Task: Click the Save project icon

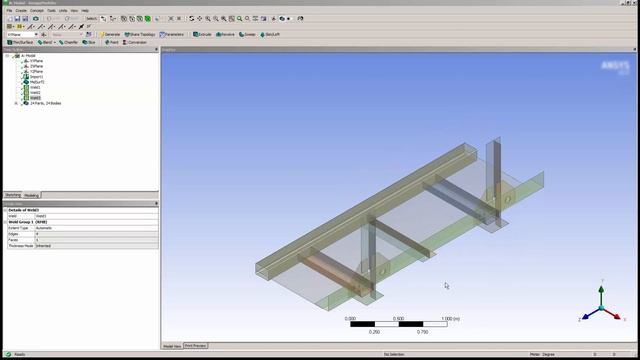Action: pos(17,19)
